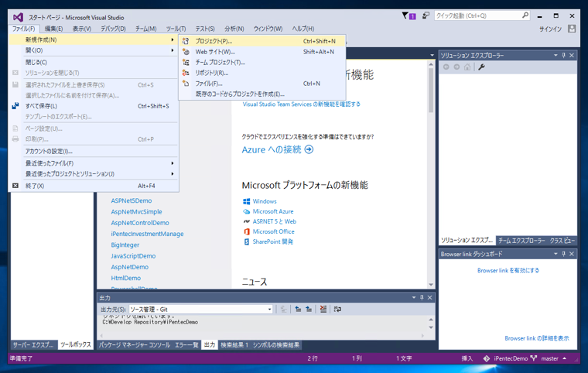Screen dimensions: 588x373
Task: Open recent project iPentecInvestmentManage
Action: point(147,234)
